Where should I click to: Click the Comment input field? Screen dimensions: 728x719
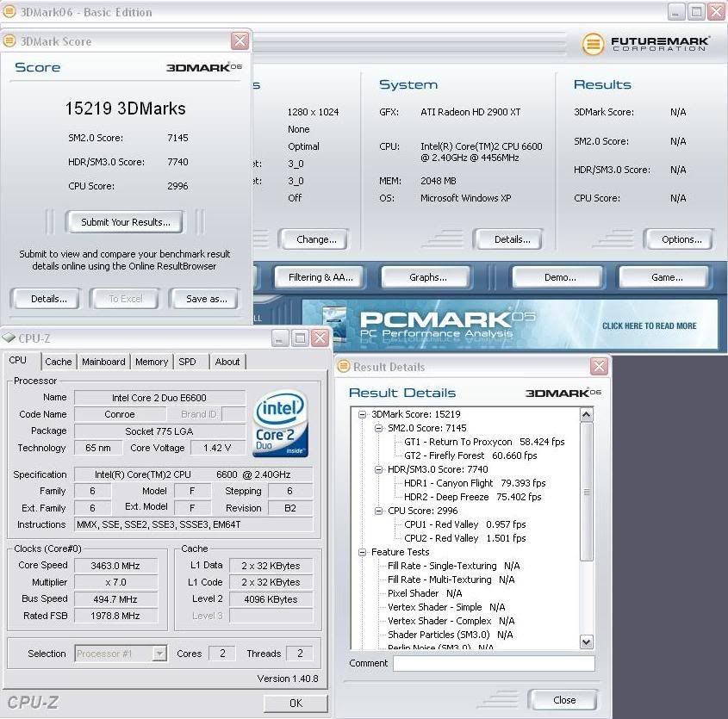pyautogui.click(x=494, y=663)
